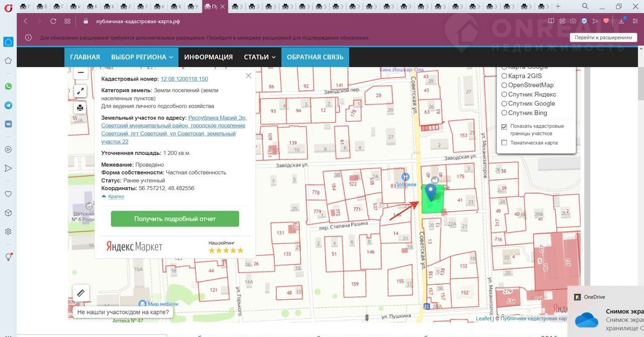Viewport: 644px width, 337px height.
Task: Choose Спутник Яндекс map layer
Action: click(x=504, y=94)
